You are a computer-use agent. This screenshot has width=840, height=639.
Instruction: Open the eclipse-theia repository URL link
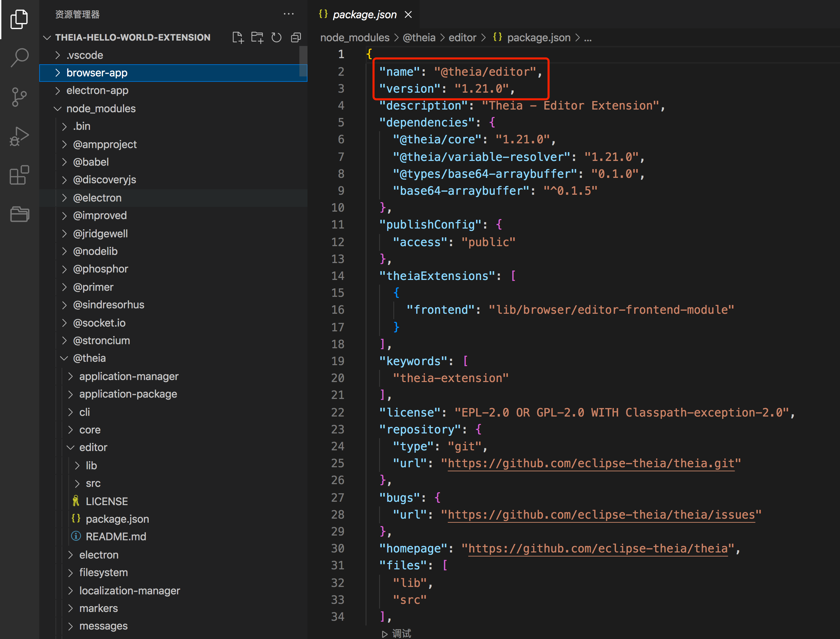(591, 463)
